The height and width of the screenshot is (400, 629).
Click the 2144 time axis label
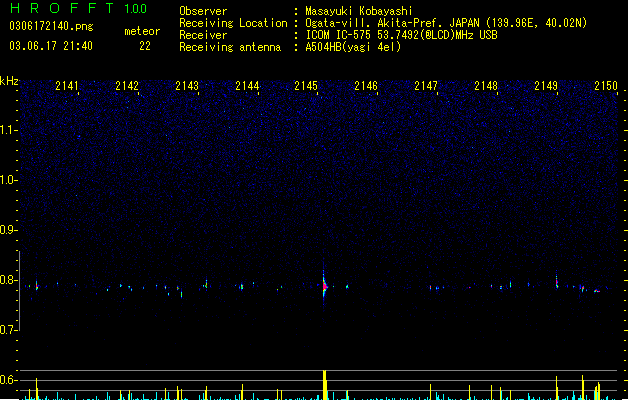[247, 86]
